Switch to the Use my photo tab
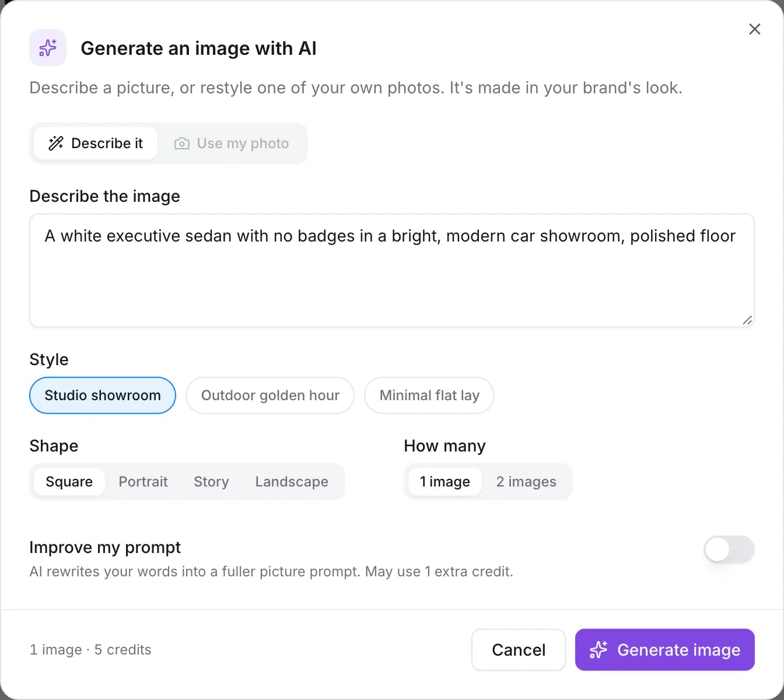Screen dimensions: 784x700 (232, 143)
